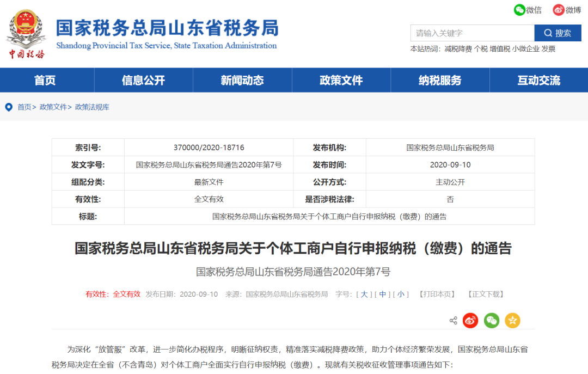Click the yellow star favorites icon
Image resolution: width=588 pixels, height=374 pixels.
(512, 320)
